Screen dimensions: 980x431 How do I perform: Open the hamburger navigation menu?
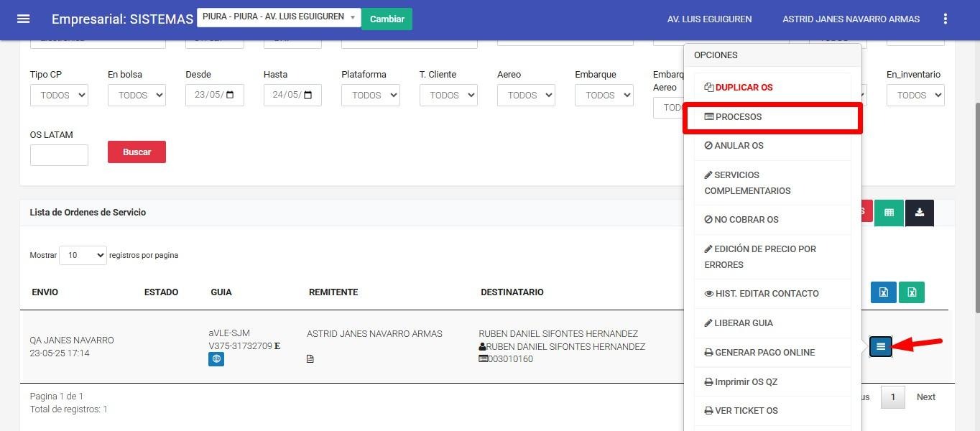[x=23, y=19]
